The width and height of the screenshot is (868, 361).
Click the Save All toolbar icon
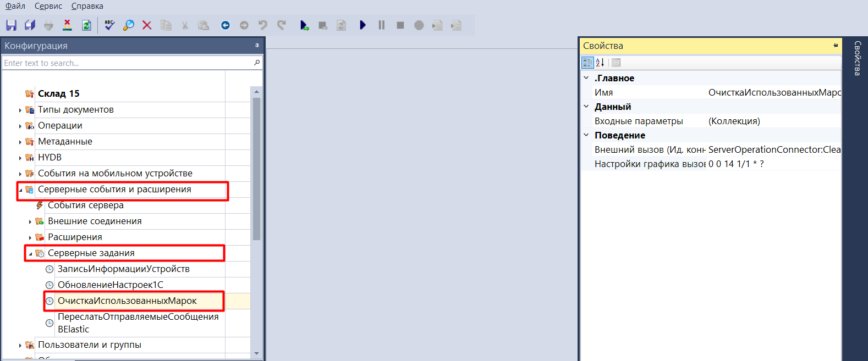point(30,25)
